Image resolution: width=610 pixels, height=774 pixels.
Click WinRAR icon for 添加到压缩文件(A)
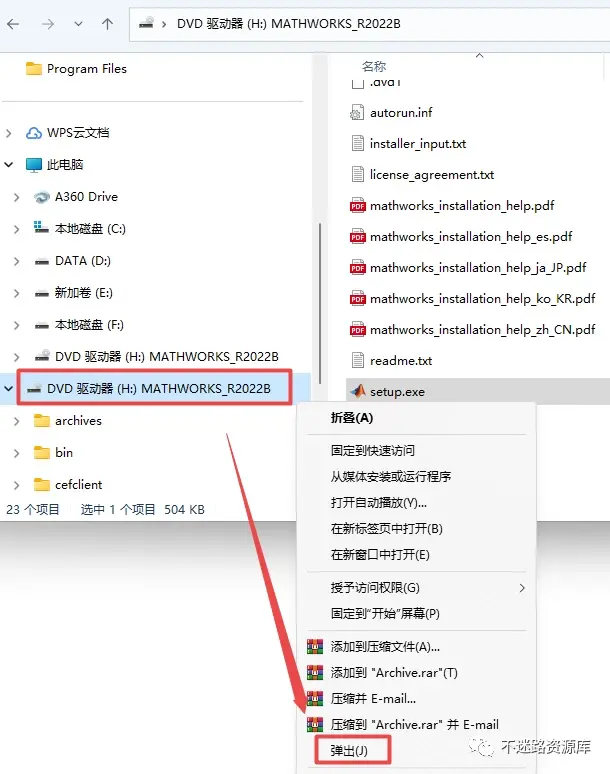pyautogui.click(x=315, y=646)
